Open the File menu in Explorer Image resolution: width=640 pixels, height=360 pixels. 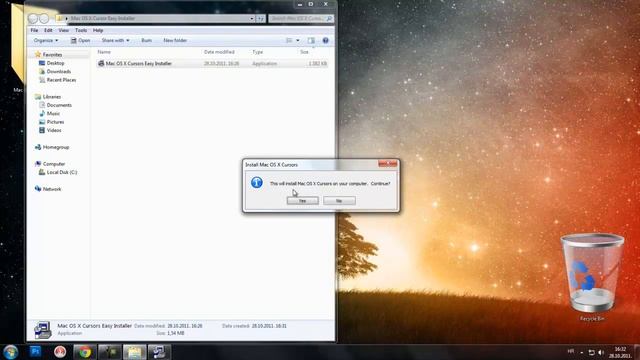pyautogui.click(x=34, y=30)
